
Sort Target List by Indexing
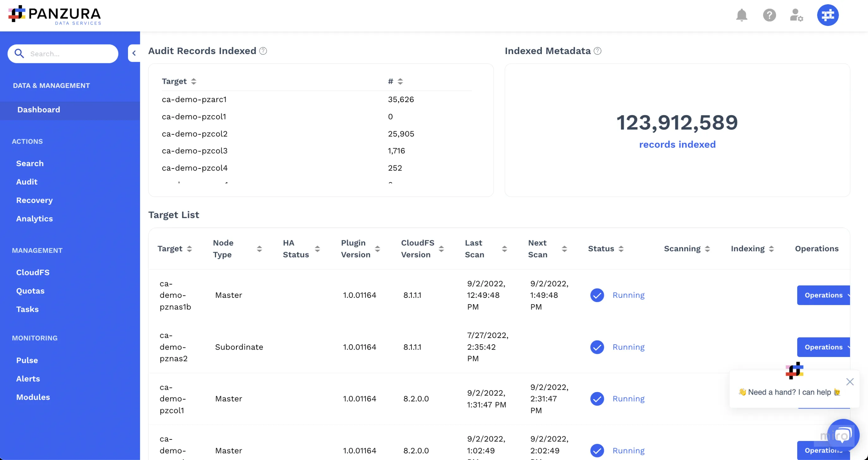[771, 249]
